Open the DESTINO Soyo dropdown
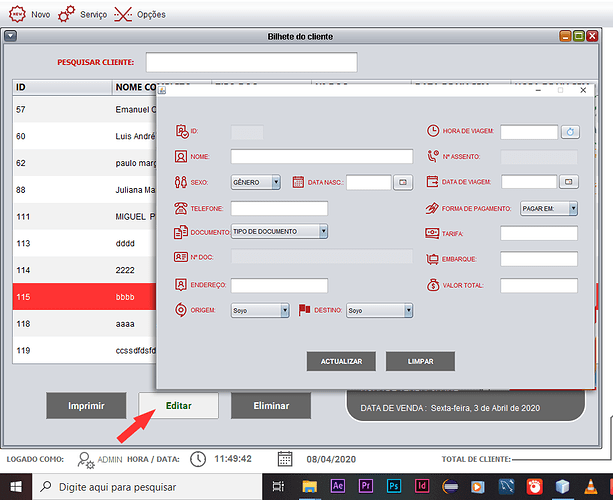Screen dimensions: 613x500 [x=379, y=310]
